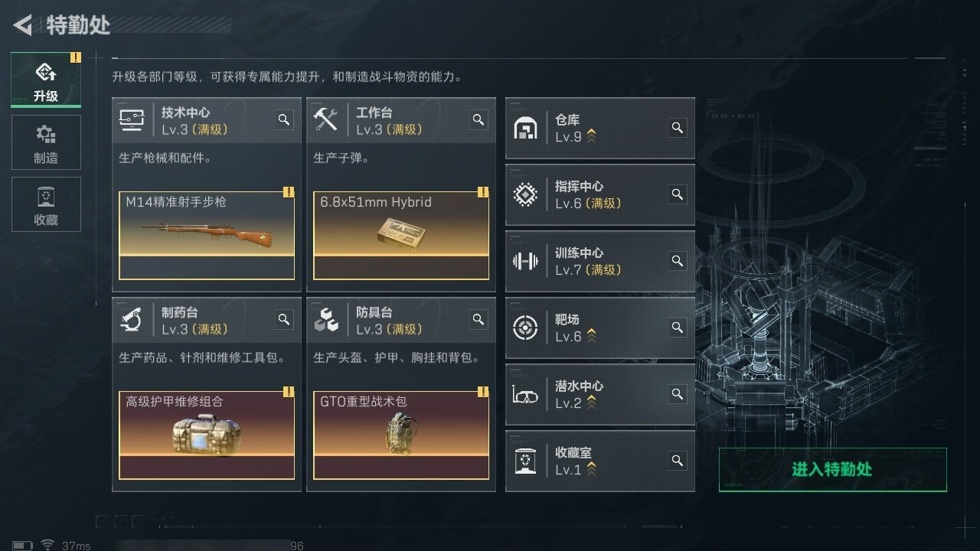Click the upgrade arrows on 潜水中心 Lv.2
This screenshot has width=980, height=551.
coord(590,403)
